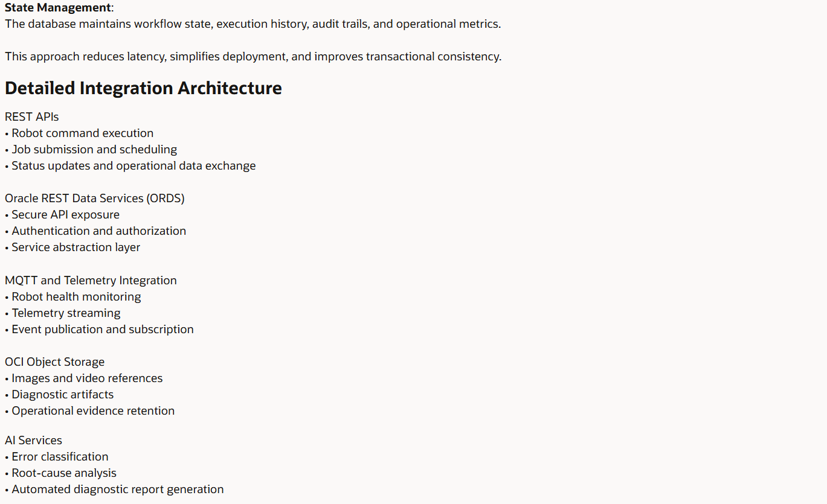
Task: Click Event publication and subscription bullet
Action: [99, 329]
